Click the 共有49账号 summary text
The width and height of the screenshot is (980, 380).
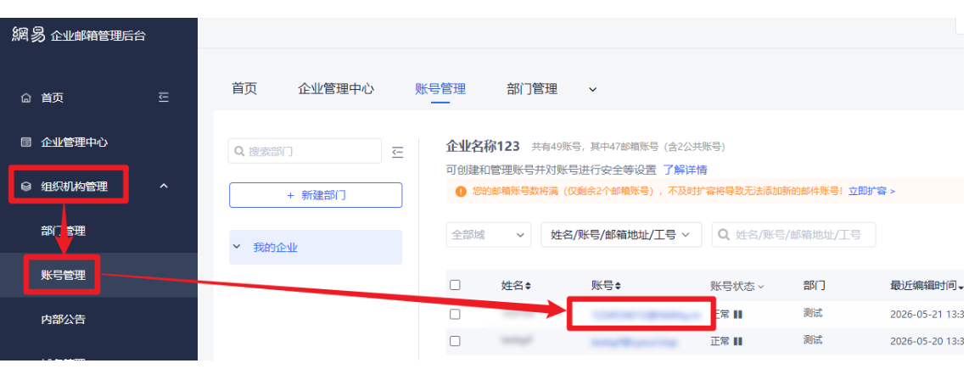pos(628,148)
